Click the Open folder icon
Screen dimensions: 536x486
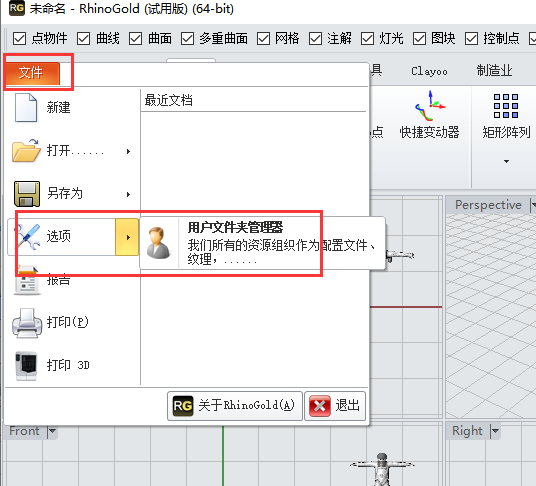(x=26, y=150)
